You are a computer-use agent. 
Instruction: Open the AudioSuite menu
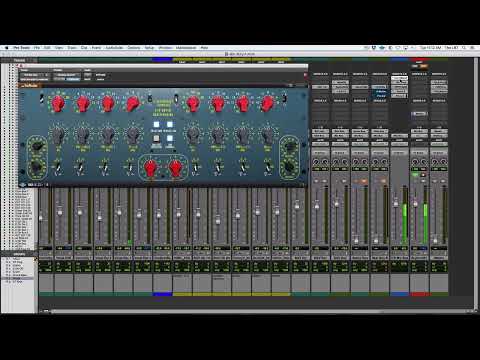[x=114, y=48]
